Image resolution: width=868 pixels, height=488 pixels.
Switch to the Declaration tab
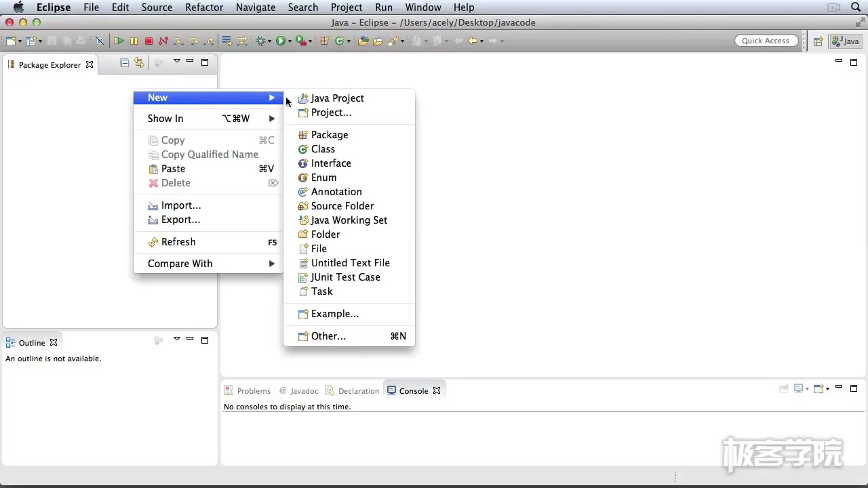coord(352,390)
